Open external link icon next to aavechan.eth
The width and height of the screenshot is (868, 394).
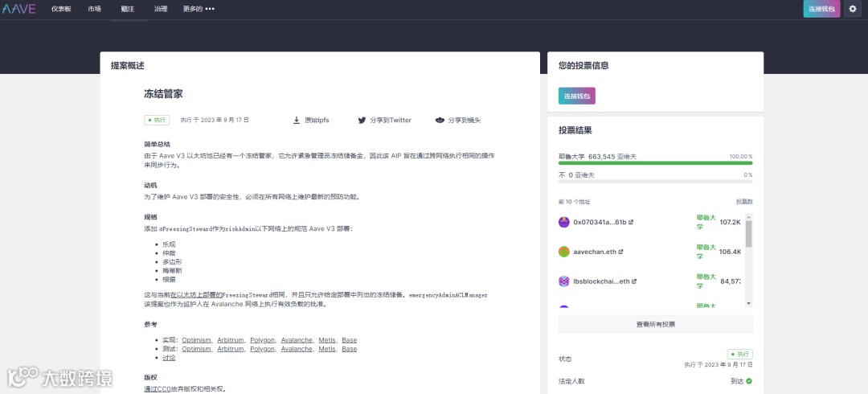click(x=620, y=252)
